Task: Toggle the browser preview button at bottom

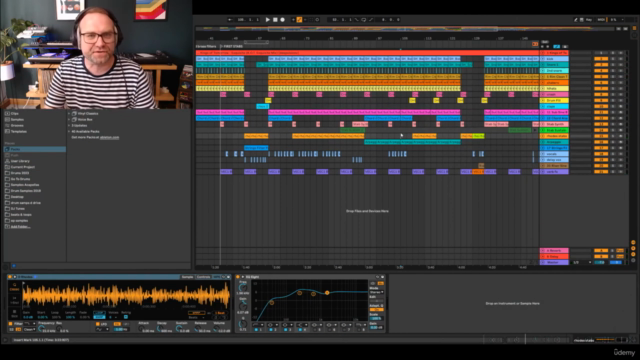Action: click(14, 266)
